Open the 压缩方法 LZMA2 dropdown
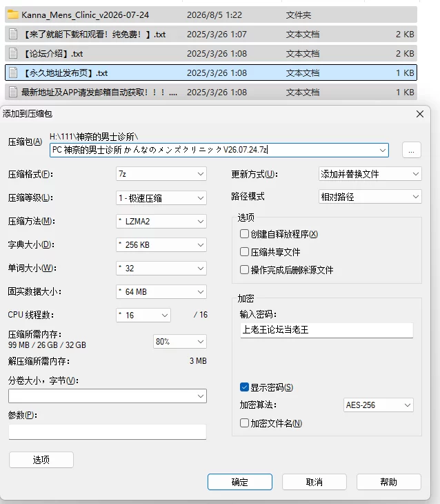Screen dimensions: 440x504 (x=161, y=221)
